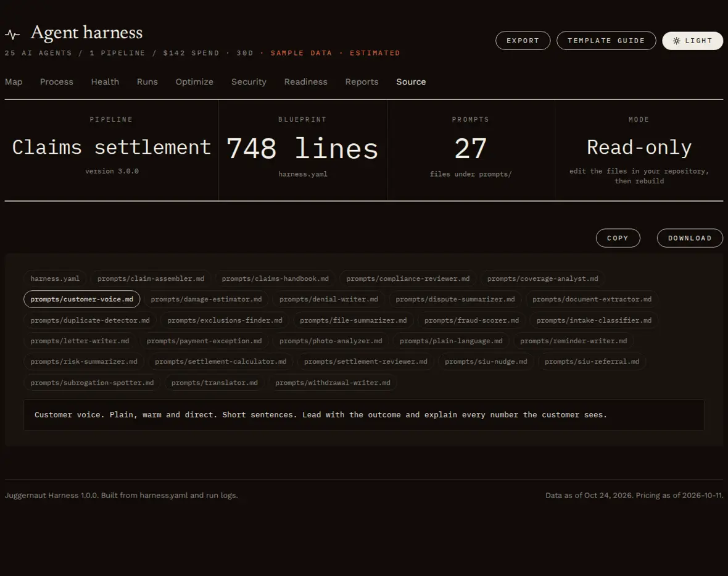Viewport: 728px width, 576px height.
Task: Click the Agent harness pulse logo icon
Action: click(12, 34)
